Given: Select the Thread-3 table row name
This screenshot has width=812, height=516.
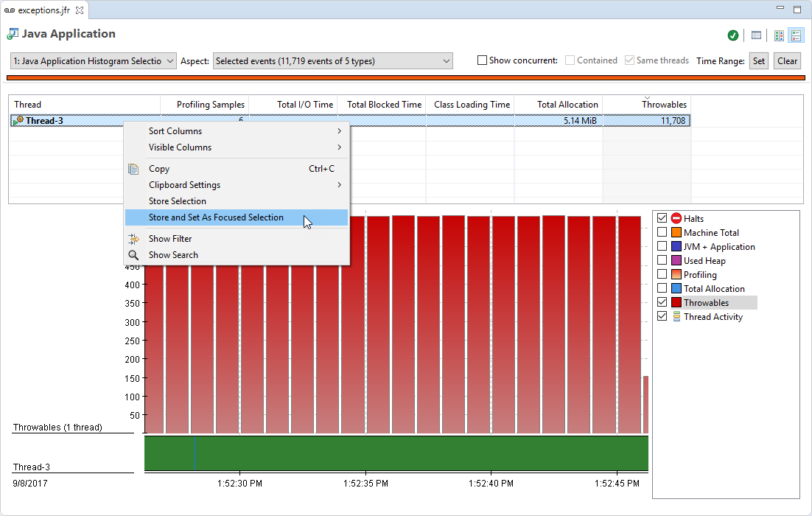Looking at the screenshot, I should [x=44, y=121].
